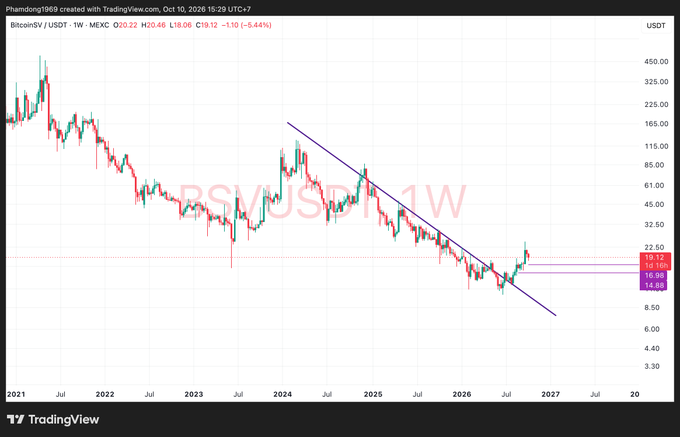680x437 pixels.
Task: Click the 2022 time axis label
Action: pos(105,394)
